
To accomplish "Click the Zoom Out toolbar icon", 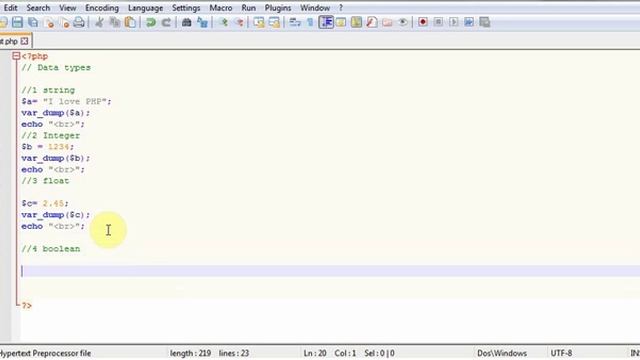I will [239, 22].
